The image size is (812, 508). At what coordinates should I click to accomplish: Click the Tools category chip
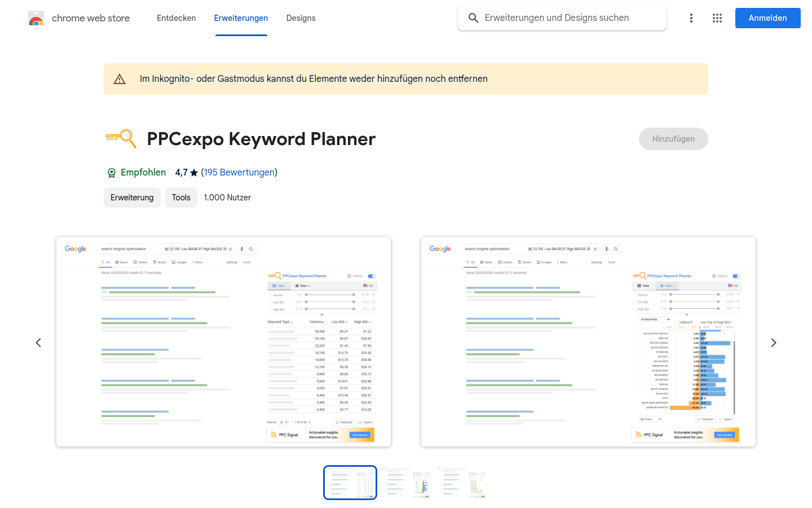click(x=181, y=198)
